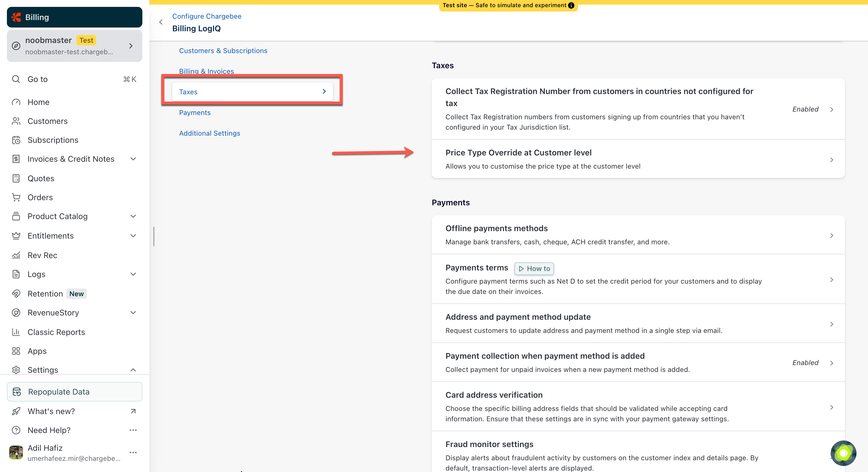Screen dimensions: 868x472
Task: Click the Configure Chargebee breadcrumb link
Action: 207,16
